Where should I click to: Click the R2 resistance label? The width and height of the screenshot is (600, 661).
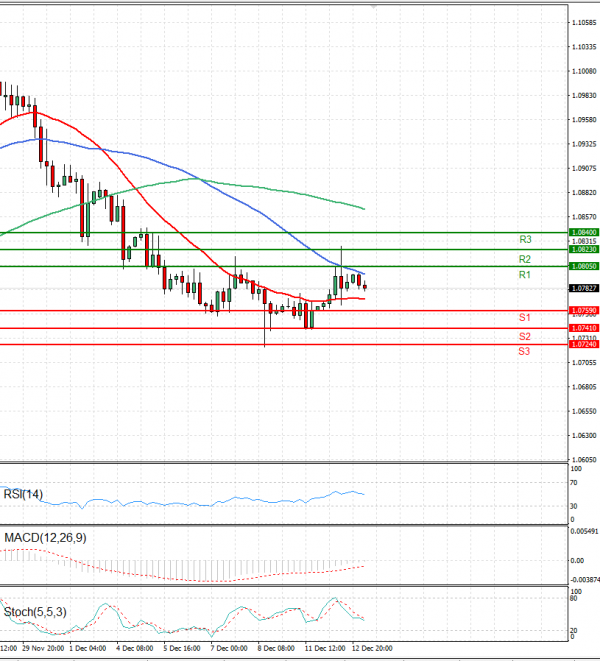[x=525, y=259]
